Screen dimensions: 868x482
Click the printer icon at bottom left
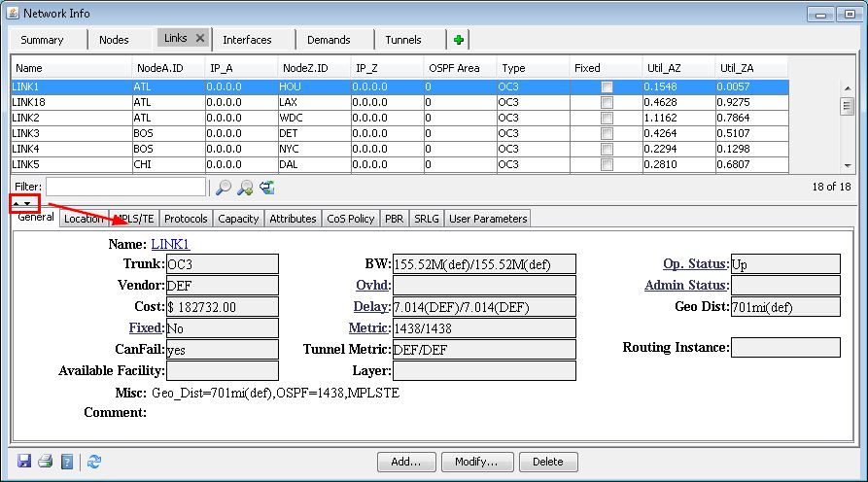click(x=45, y=462)
